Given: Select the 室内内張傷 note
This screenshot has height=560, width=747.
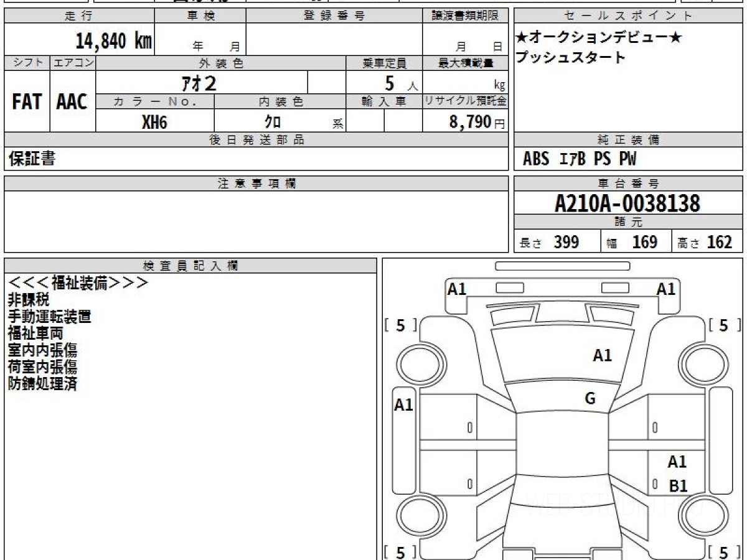Looking at the screenshot, I should tap(42, 350).
